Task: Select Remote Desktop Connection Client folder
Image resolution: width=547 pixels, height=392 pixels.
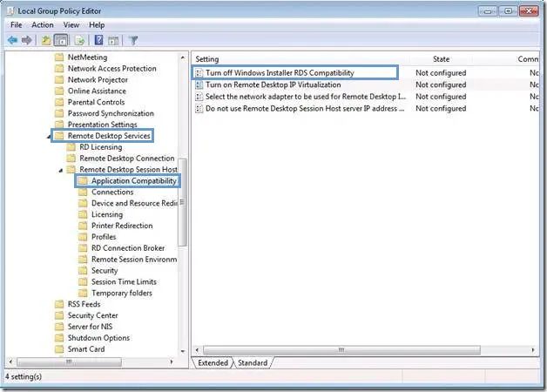Action: pyautogui.click(x=127, y=159)
